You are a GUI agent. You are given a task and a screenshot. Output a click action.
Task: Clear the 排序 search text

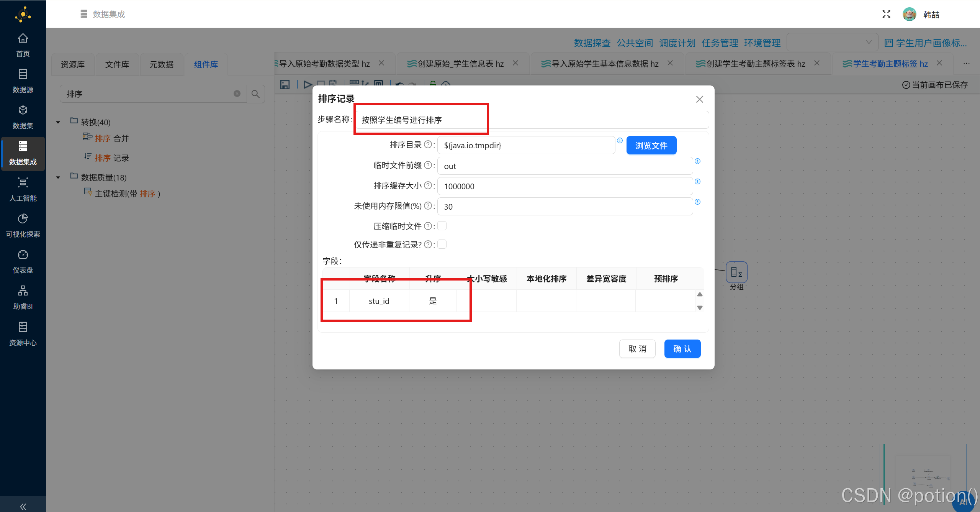237,94
